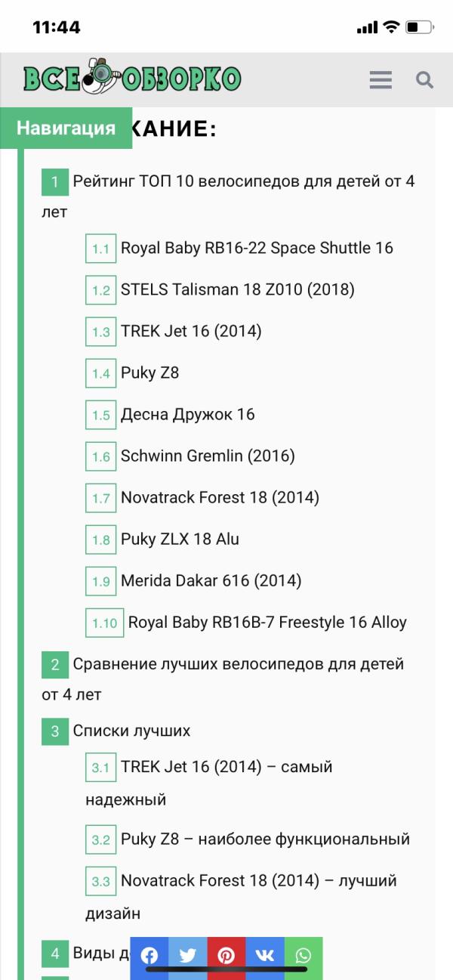Share the page via Facebook icon

tap(149, 955)
